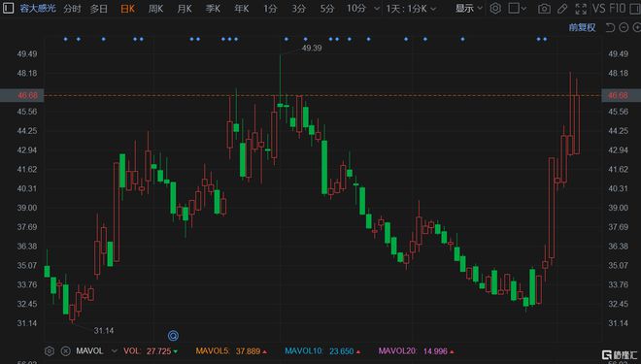Switch to 10分 minute chart

coord(356,9)
